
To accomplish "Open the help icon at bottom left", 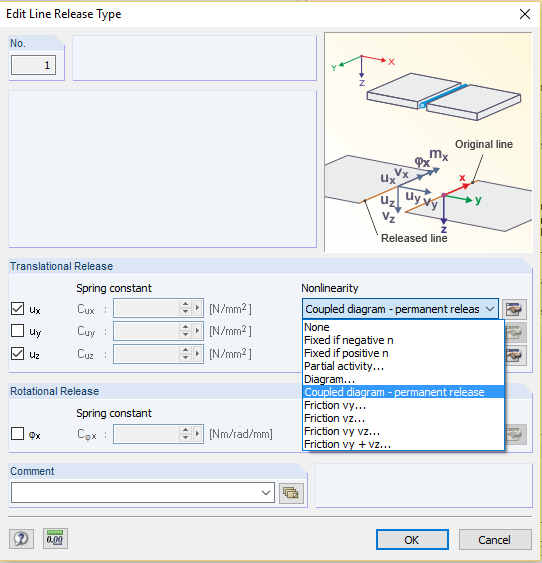I will (21, 539).
